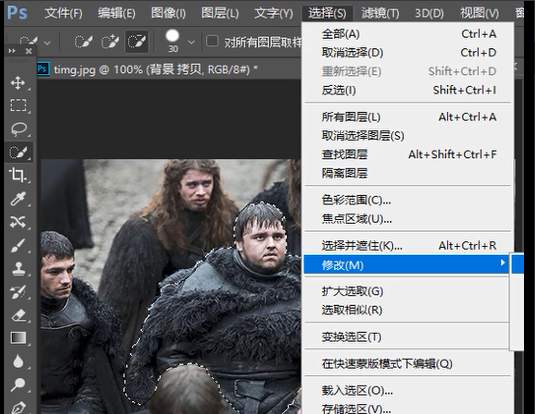Open 载入选区(O)... dialog

pos(409,390)
